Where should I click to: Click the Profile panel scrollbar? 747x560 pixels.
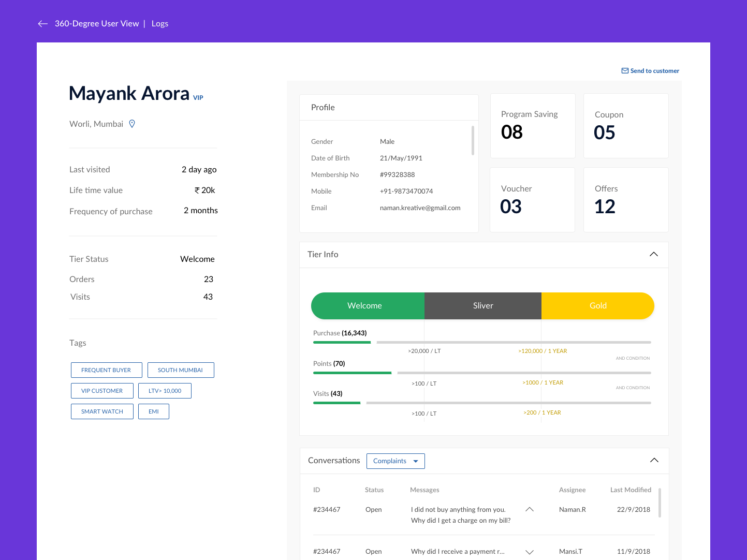click(473, 140)
